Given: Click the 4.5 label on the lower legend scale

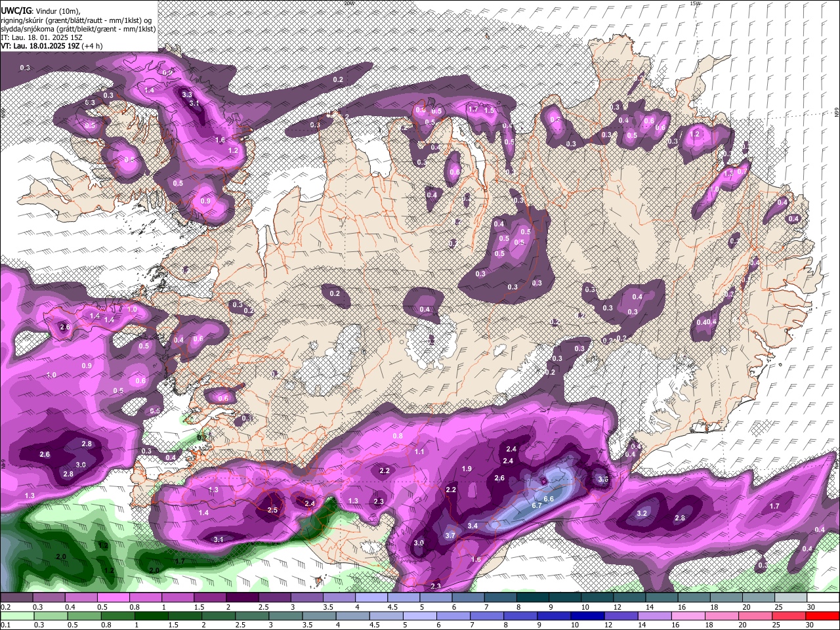Looking at the screenshot, I should click(373, 625).
